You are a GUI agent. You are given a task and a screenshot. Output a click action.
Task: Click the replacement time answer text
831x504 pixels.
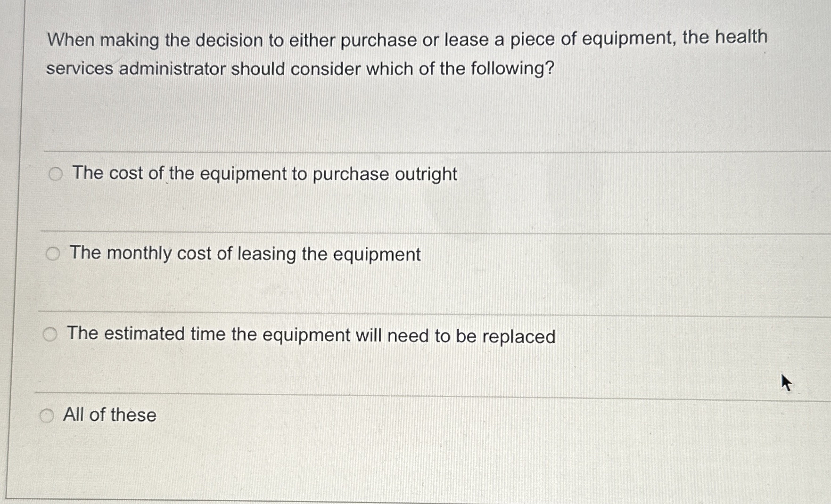(x=311, y=334)
